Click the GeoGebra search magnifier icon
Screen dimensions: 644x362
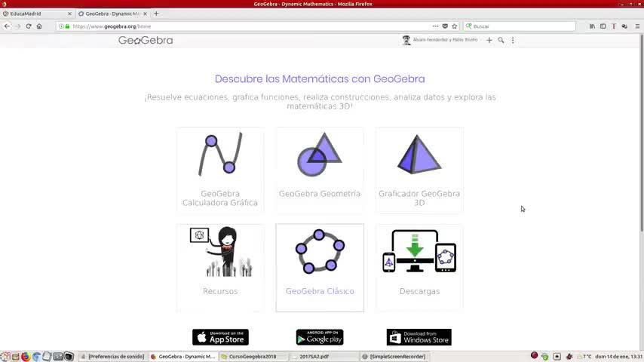[x=501, y=40]
